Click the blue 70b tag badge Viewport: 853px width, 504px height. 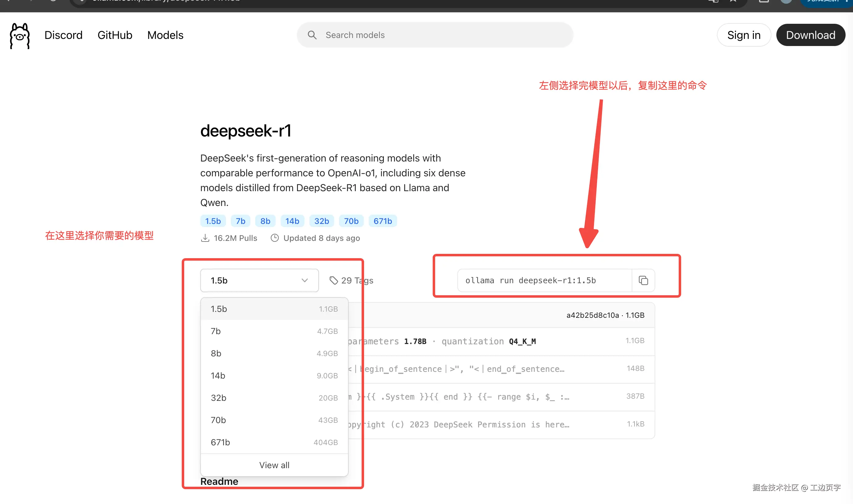(351, 221)
